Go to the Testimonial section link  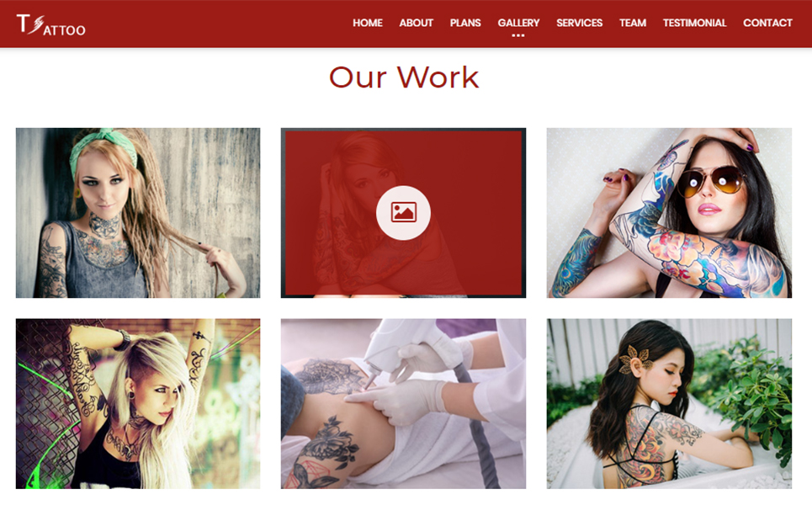[x=694, y=23]
